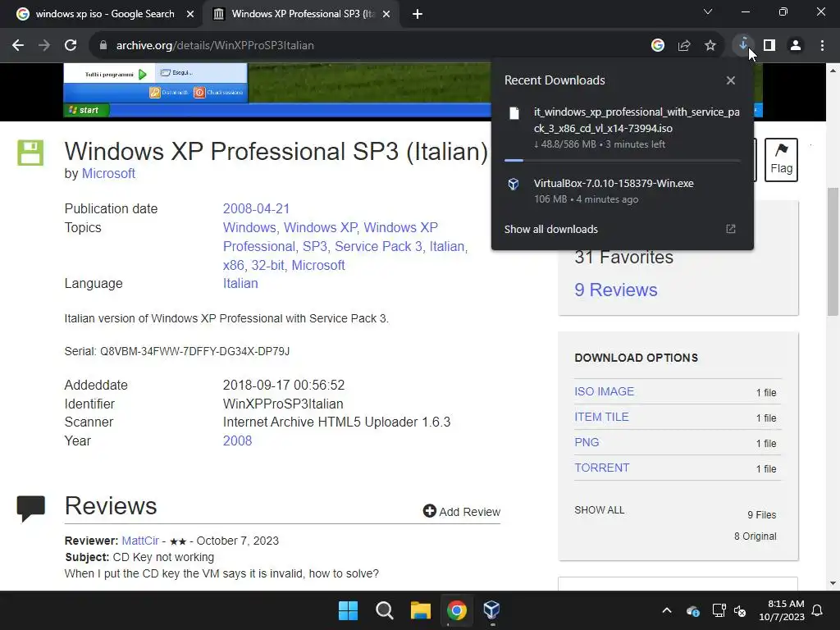
Task: Click SHOW ALL download options
Action: (x=599, y=510)
